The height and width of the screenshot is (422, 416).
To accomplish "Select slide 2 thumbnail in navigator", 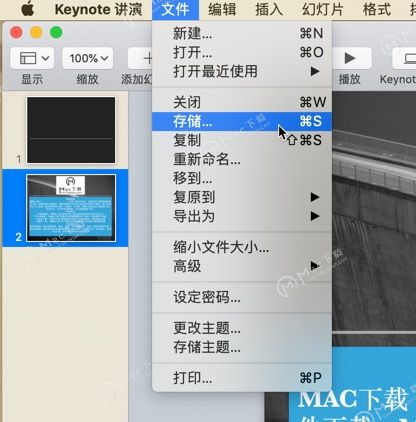I will click(x=71, y=208).
